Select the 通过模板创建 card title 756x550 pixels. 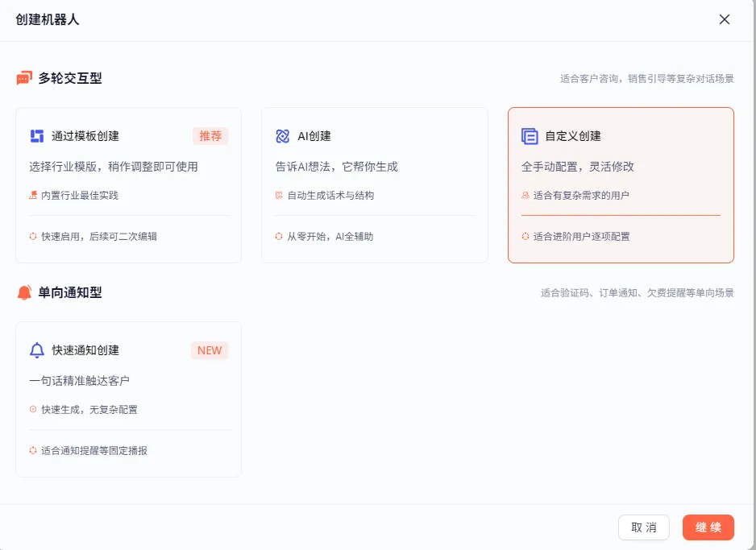click(85, 136)
